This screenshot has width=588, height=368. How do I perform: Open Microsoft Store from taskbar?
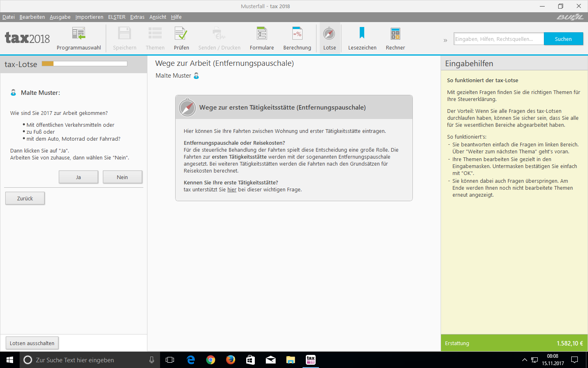250,360
